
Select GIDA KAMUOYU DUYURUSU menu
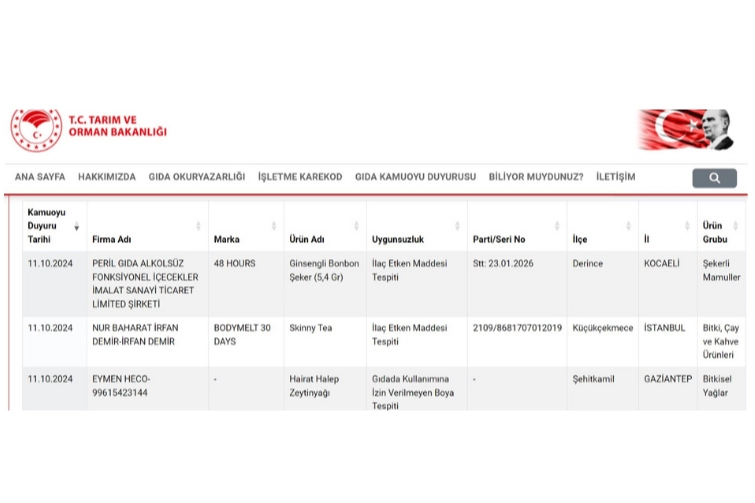416,177
